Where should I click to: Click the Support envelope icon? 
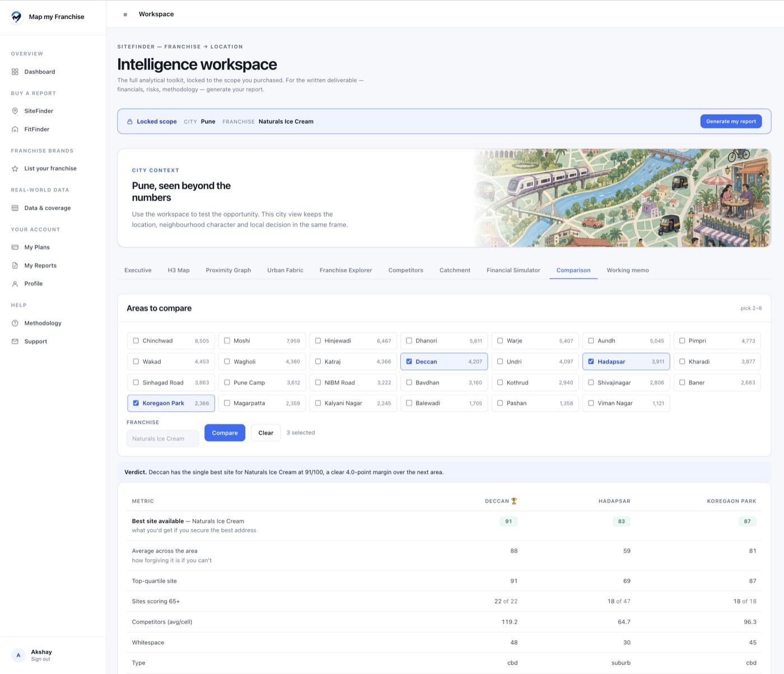15,341
